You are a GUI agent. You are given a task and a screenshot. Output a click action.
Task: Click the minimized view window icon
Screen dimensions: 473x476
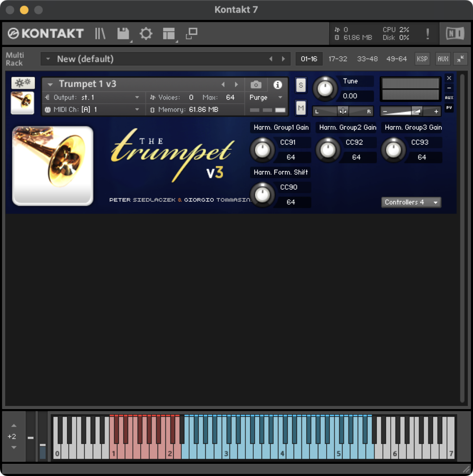191,33
